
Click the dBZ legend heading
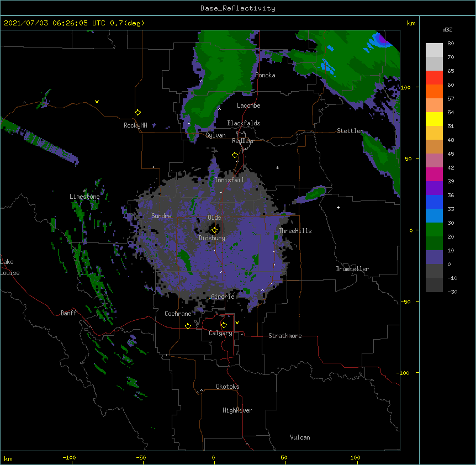447,29
